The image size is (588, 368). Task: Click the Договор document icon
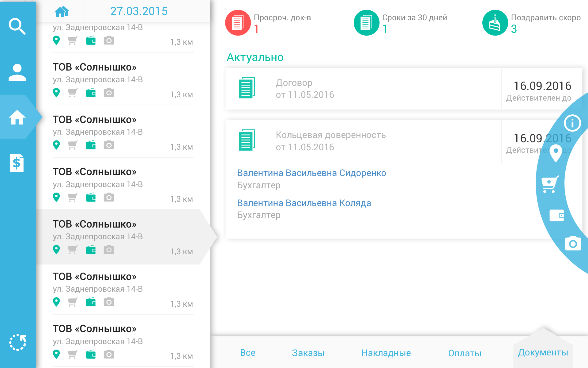coord(247,88)
